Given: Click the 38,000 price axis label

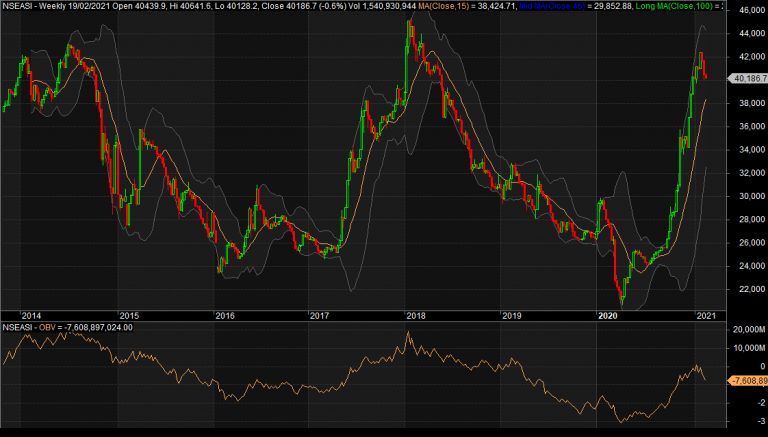Looking at the screenshot, I should [751, 103].
